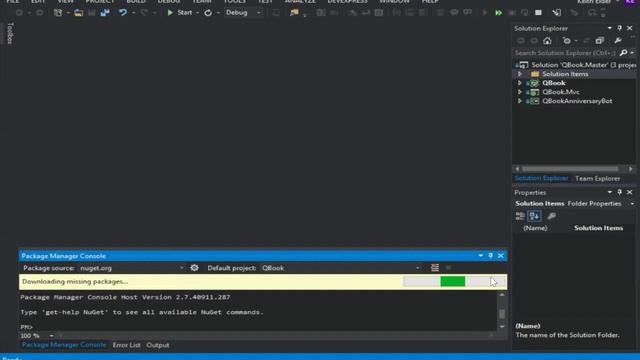Click the Save All toolbar icon
This screenshot has height=360, width=640.
[x=105, y=13]
